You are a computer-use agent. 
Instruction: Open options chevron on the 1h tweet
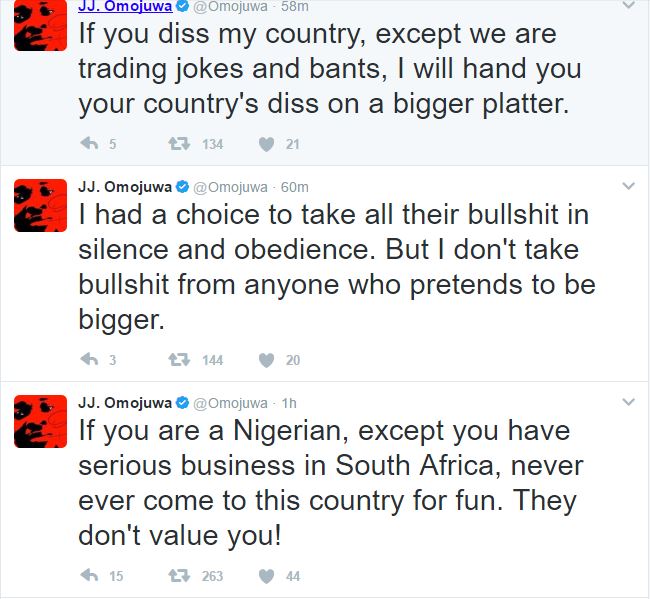(628, 403)
